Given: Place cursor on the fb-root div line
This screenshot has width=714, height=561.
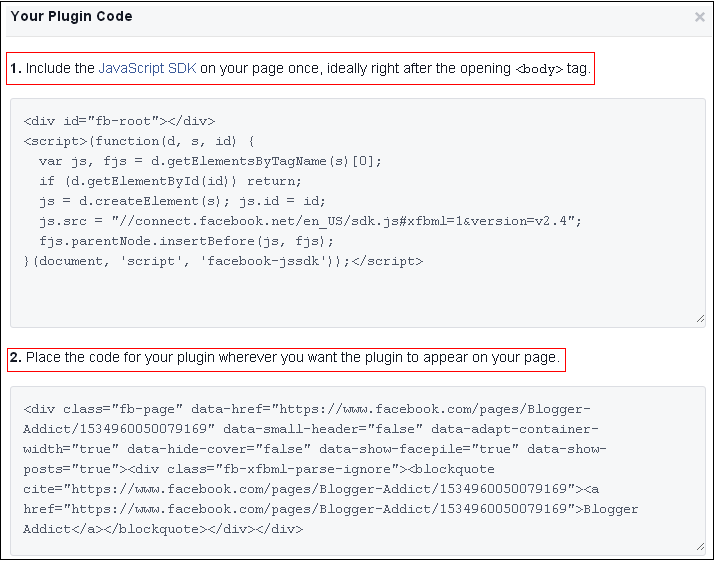Looking at the screenshot, I should pos(119,121).
